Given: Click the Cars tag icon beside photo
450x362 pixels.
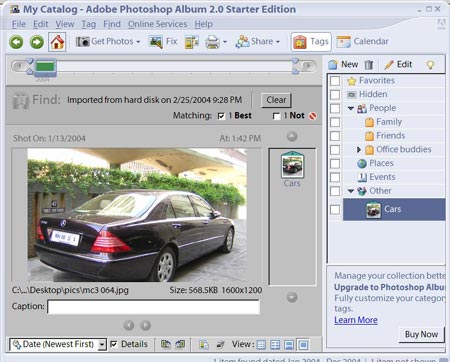Looking at the screenshot, I should click(x=292, y=165).
